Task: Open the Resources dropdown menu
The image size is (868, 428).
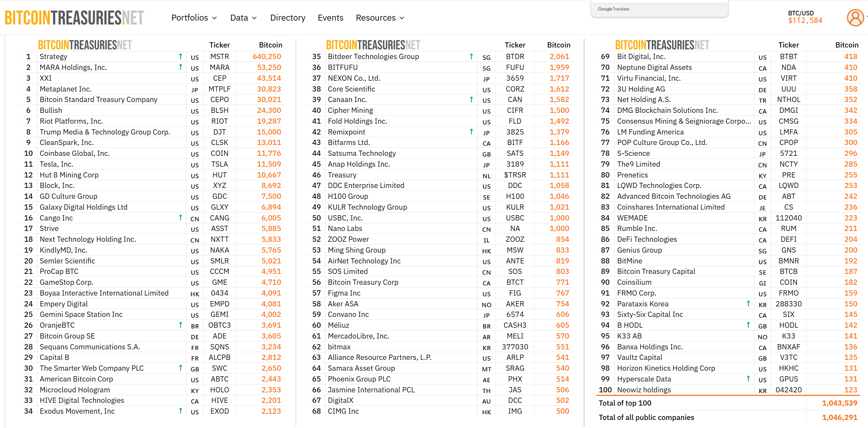Action: point(380,18)
